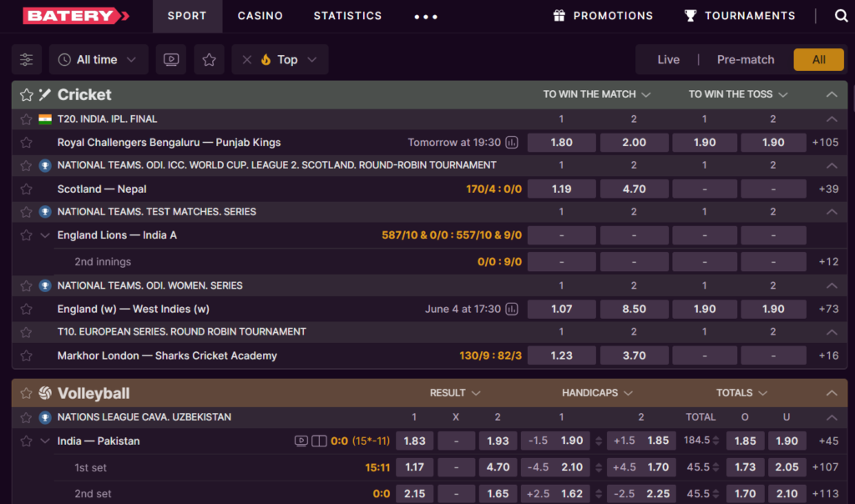Open the filter settings icon

[x=26, y=59]
